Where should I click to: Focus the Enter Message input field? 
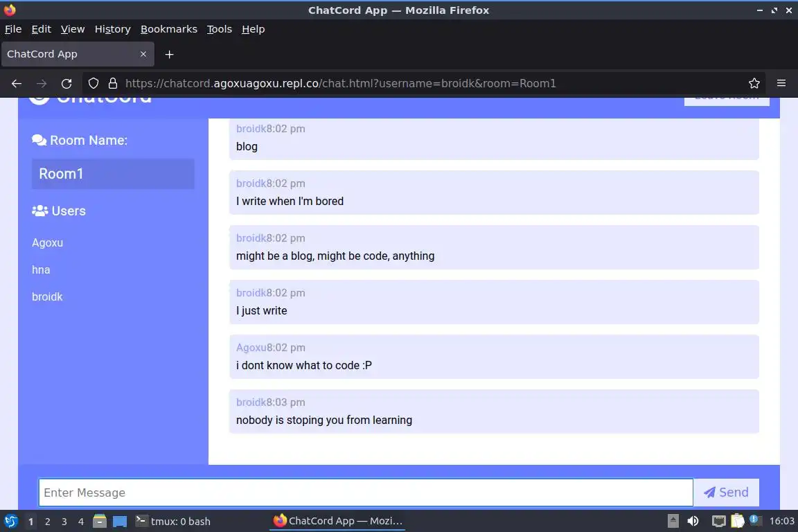pyautogui.click(x=366, y=493)
